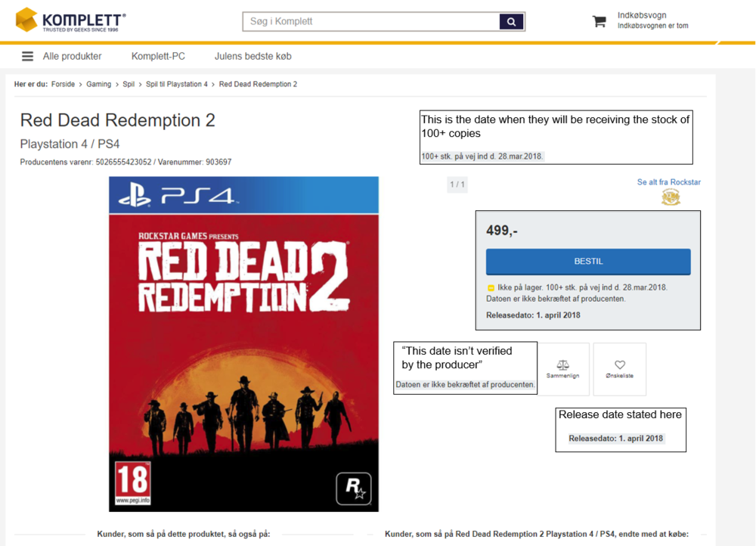The image size is (756, 546).
Task: Open the hamburger menu icon
Action: [x=27, y=57]
